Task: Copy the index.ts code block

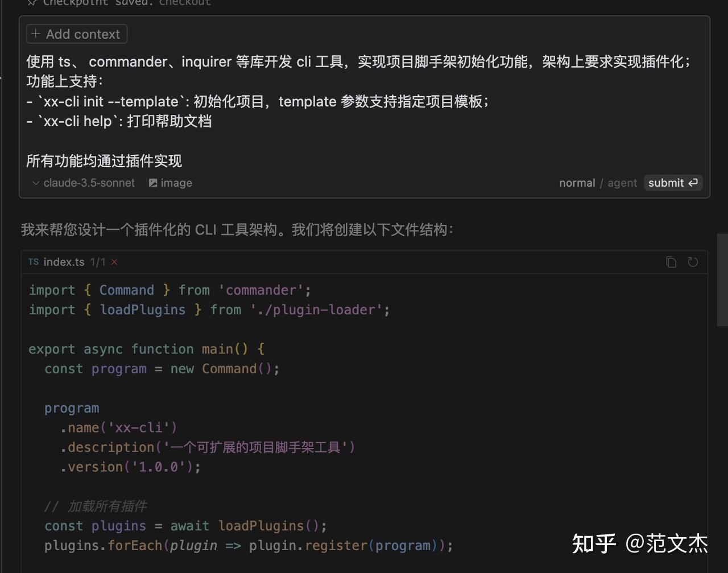Action: 671,262
